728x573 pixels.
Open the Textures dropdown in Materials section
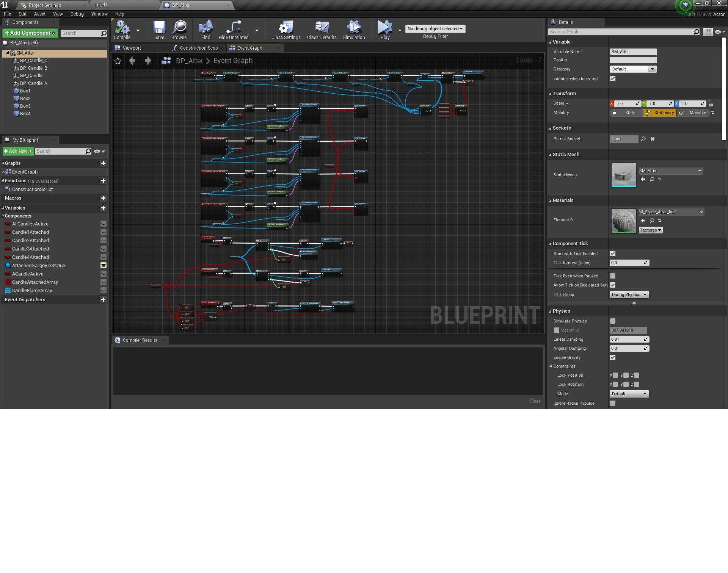pyautogui.click(x=650, y=230)
